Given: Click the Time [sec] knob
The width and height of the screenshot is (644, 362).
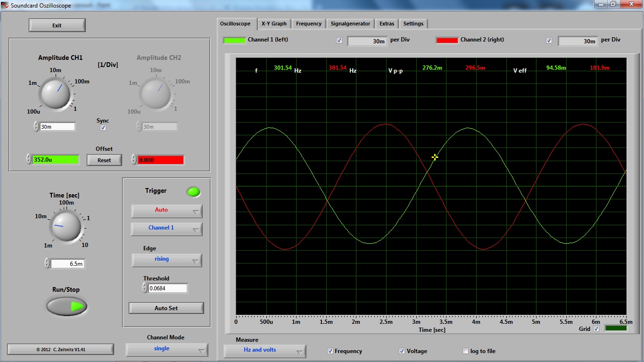Looking at the screenshot, I should 66,227.
